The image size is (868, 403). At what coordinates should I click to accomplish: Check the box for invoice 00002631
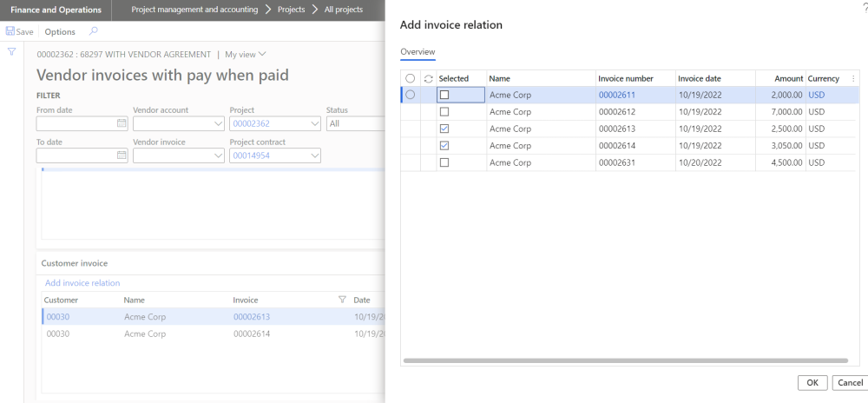pyautogui.click(x=444, y=162)
